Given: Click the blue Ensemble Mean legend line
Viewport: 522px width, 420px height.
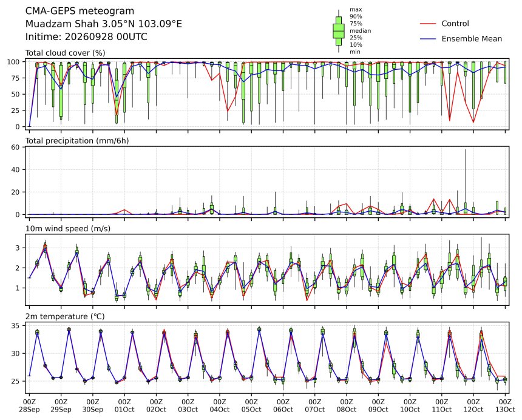Looking at the screenshot, I should coord(428,39).
